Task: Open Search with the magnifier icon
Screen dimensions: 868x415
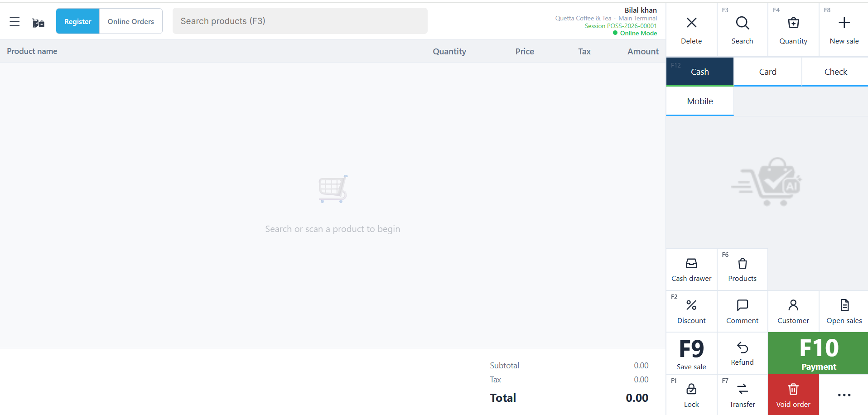Action: (x=742, y=30)
